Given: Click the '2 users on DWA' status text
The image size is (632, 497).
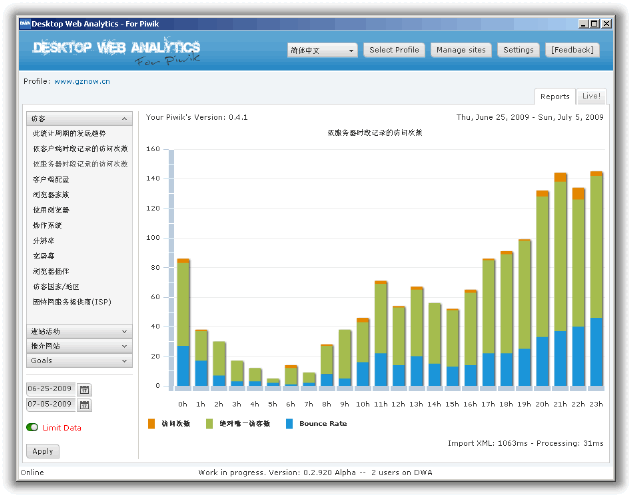Looking at the screenshot, I should (401, 472).
